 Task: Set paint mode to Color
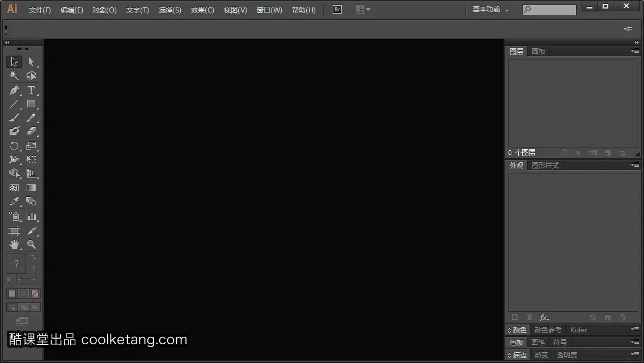12,294
